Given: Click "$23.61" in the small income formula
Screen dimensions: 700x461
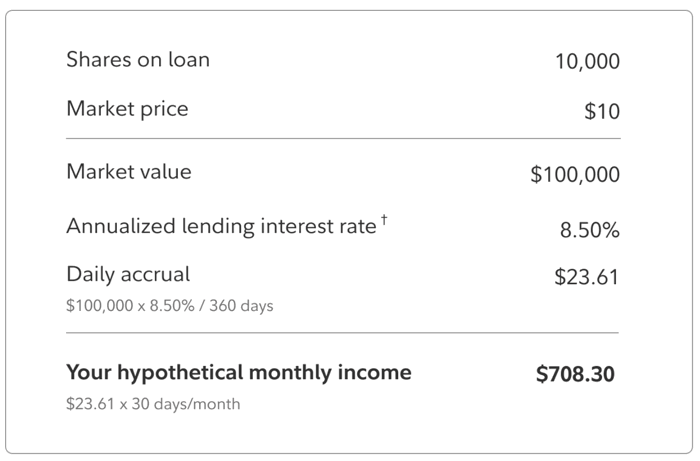Looking at the screenshot, I should pyautogui.click(x=87, y=405).
